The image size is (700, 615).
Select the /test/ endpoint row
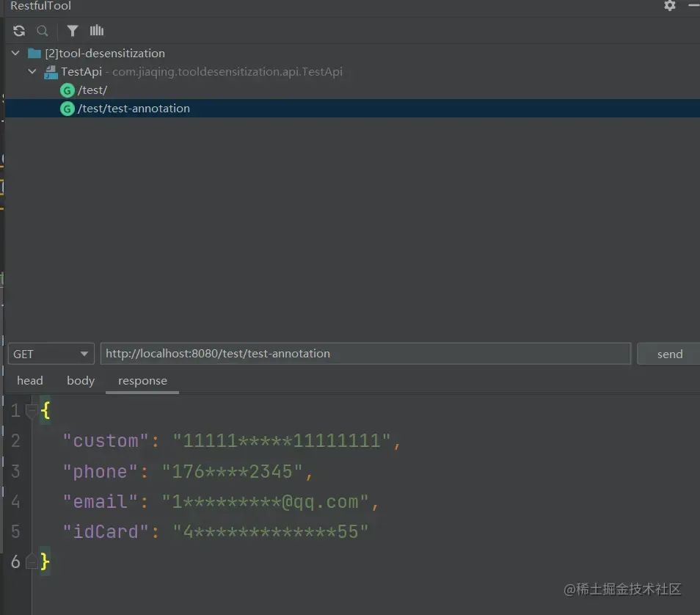[351, 90]
